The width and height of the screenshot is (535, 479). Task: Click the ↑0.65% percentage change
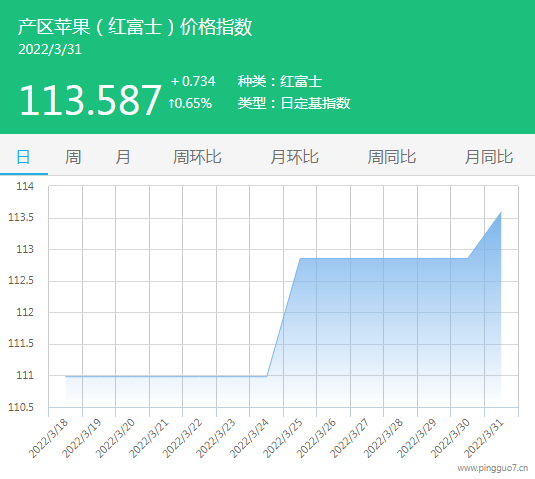point(190,103)
